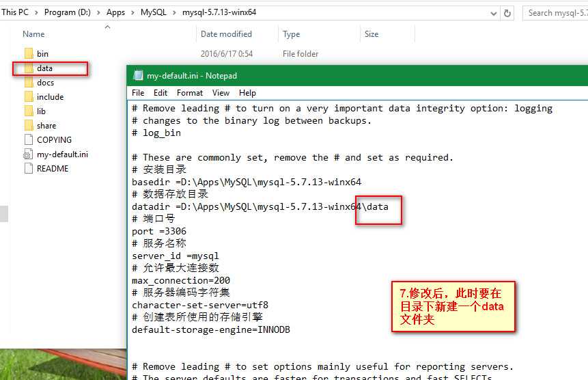Open the Notepad Help menu
The height and width of the screenshot is (380, 588).
pyautogui.click(x=247, y=93)
